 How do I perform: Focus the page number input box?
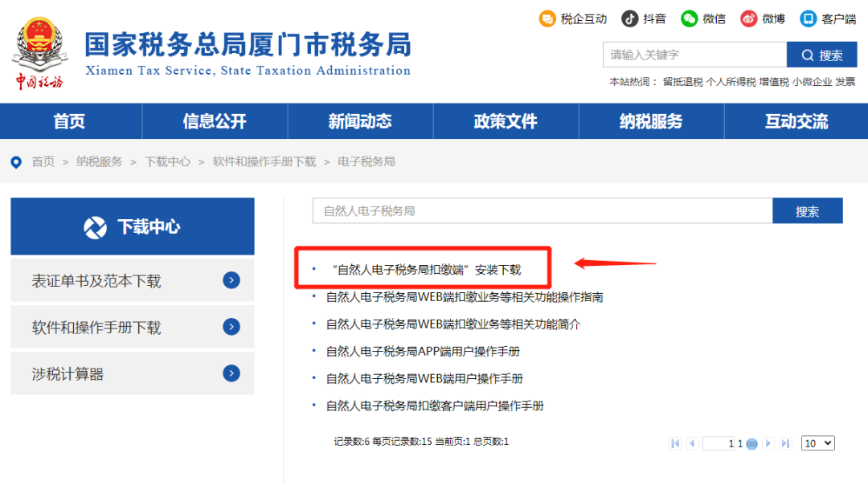[719, 443]
